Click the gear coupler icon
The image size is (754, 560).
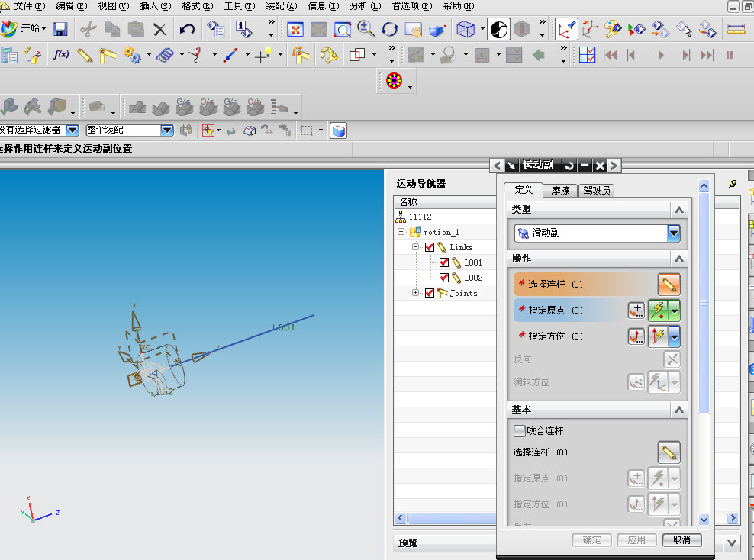tap(132, 55)
